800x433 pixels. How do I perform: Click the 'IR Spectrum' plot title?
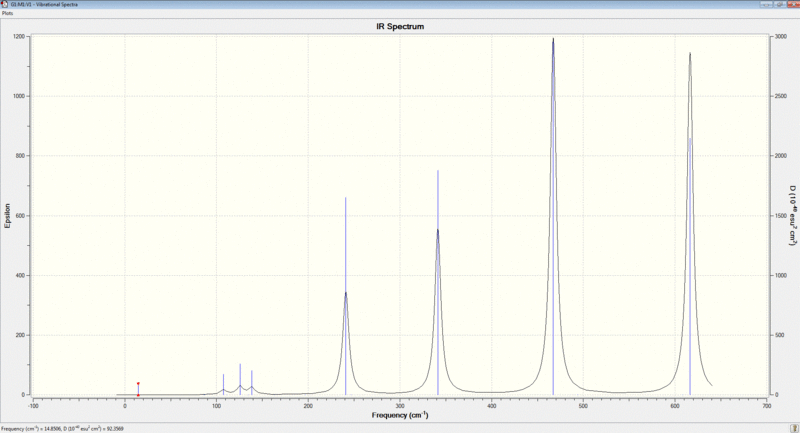click(400, 27)
